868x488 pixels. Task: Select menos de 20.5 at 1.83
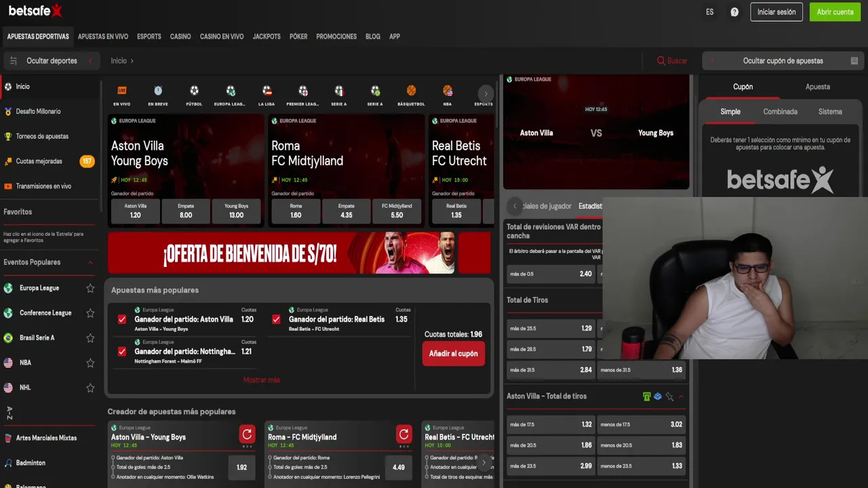(x=641, y=445)
